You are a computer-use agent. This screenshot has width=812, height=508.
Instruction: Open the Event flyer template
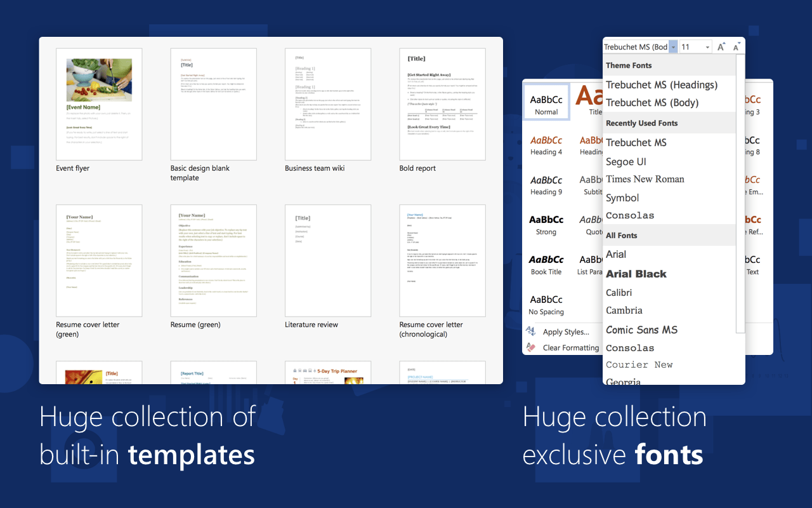click(99, 104)
